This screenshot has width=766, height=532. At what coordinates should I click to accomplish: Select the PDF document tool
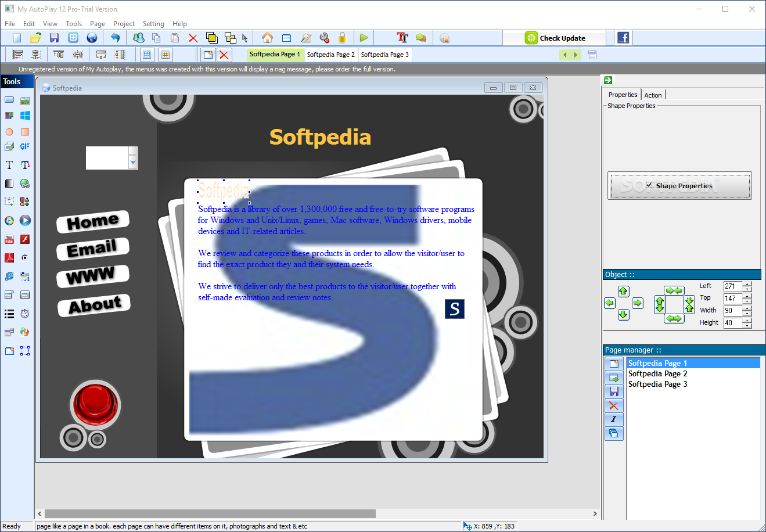(x=9, y=258)
